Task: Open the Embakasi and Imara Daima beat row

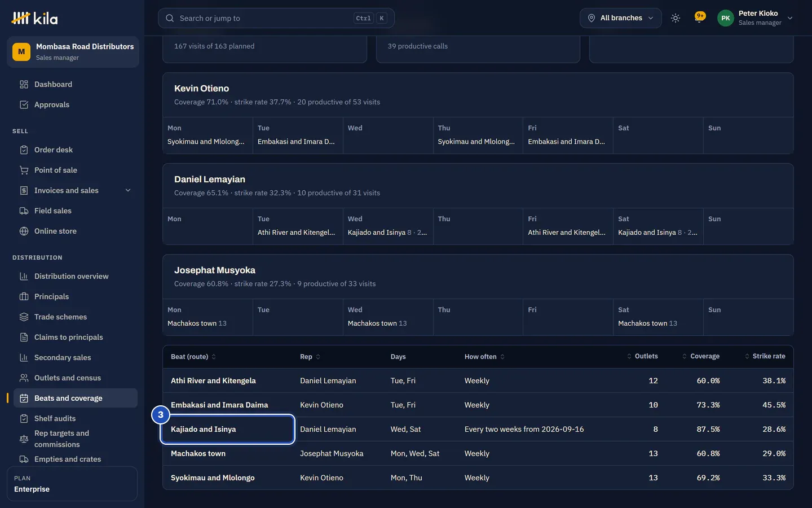Action: click(478, 405)
